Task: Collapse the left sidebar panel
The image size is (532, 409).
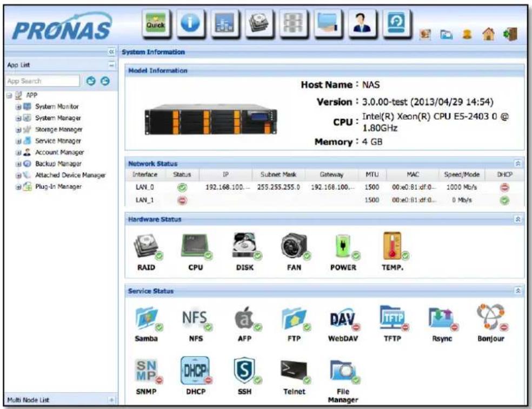Action: pos(111,51)
